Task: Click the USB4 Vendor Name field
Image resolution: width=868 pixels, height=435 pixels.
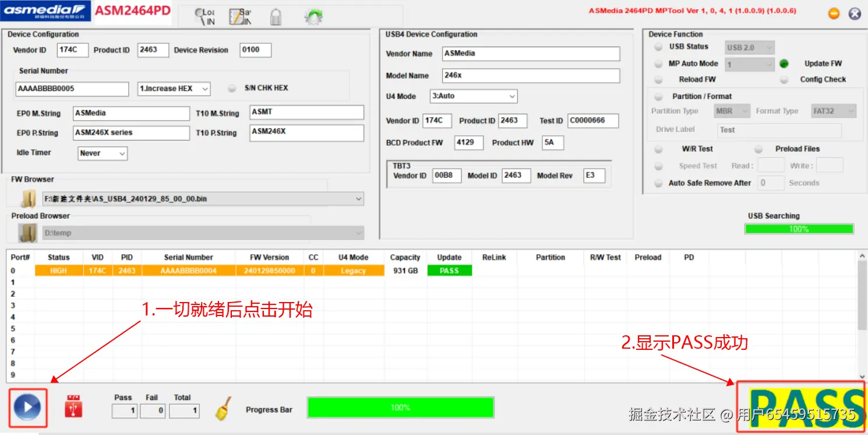Action: tap(531, 54)
